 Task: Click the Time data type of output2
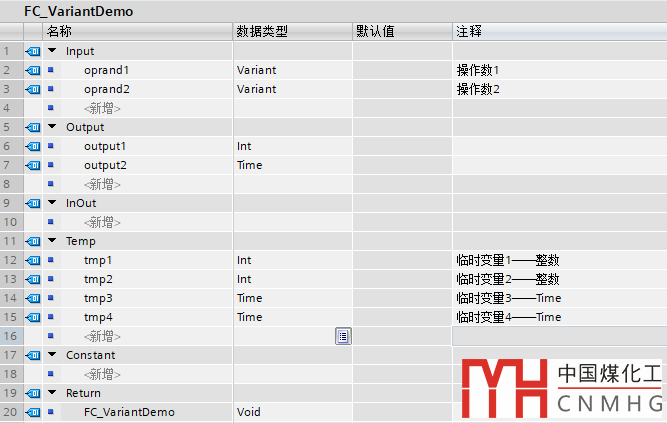click(x=250, y=165)
